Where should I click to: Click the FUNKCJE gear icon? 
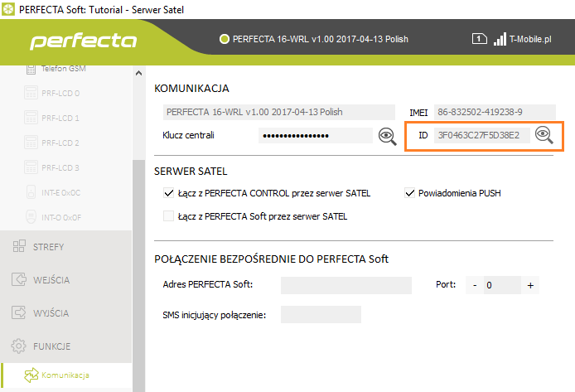click(18, 346)
